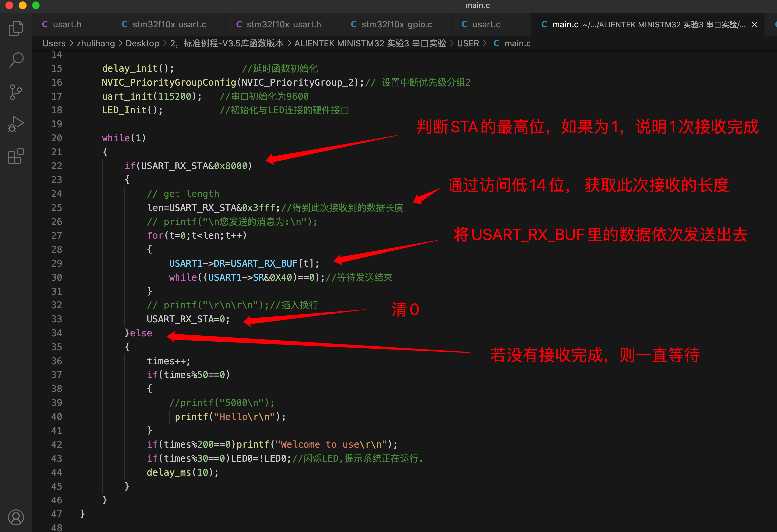Click the 'Welcome to use' printf line

[x=272, y=444]
